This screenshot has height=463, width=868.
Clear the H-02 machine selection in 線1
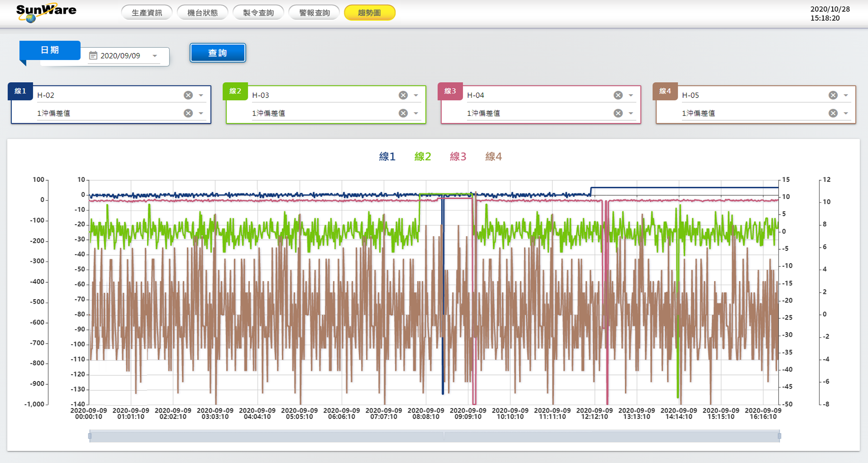click(188, 95)
